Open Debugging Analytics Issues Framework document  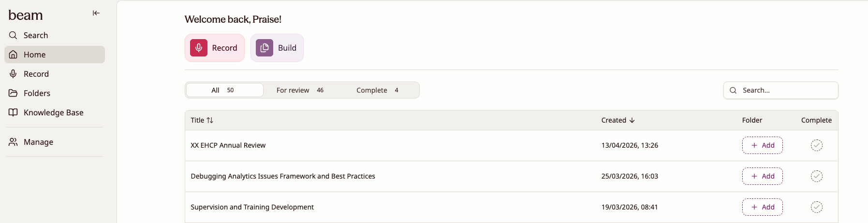(x=283, y=176)
